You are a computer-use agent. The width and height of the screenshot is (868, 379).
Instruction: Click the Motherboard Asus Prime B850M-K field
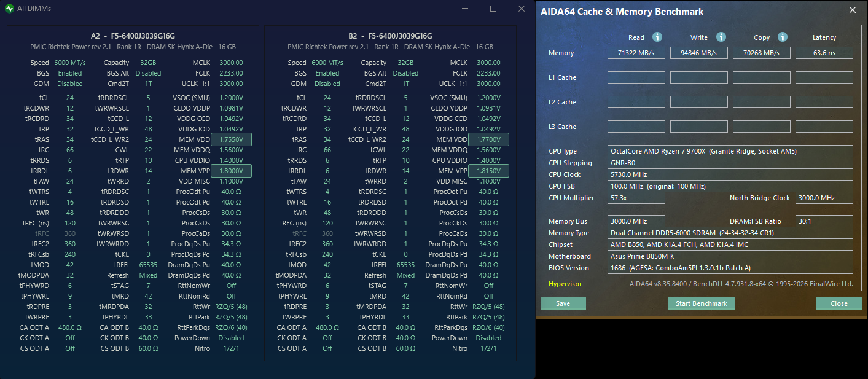point(730,256)
